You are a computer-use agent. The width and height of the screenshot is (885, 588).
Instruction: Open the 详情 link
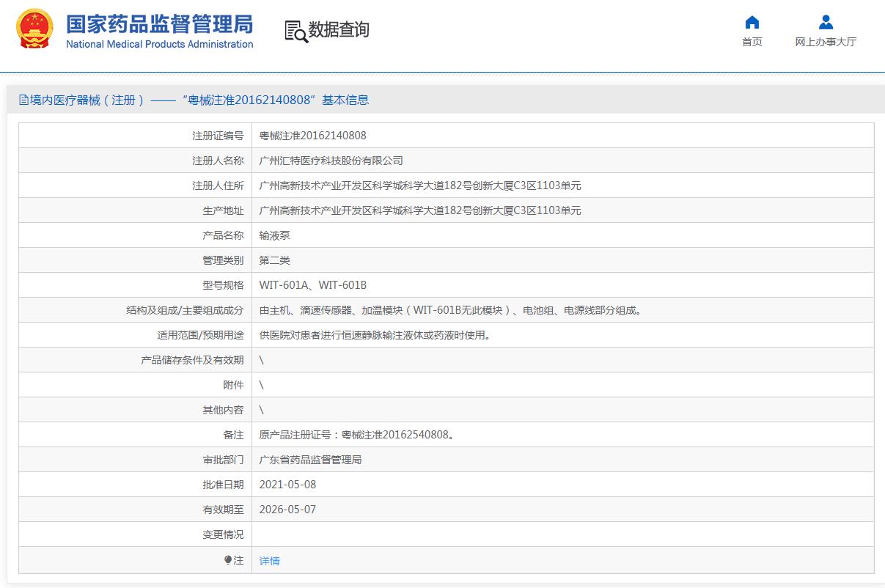269,561
